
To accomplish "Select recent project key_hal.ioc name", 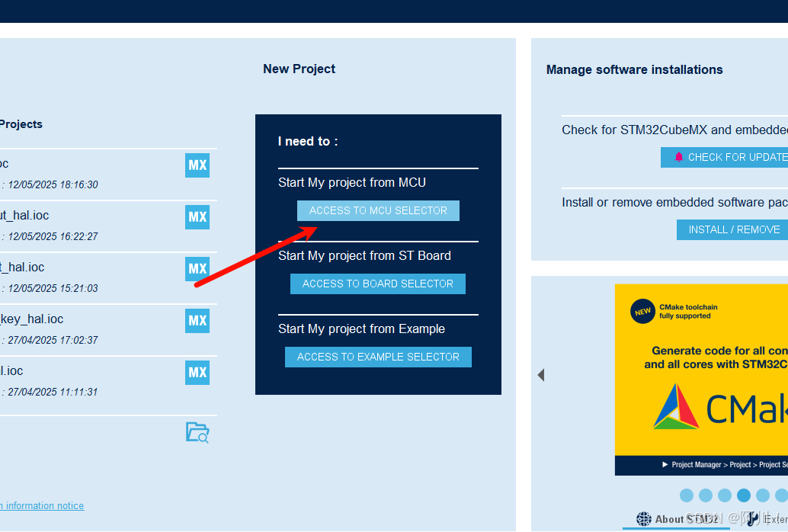I will tap(32, 319).
